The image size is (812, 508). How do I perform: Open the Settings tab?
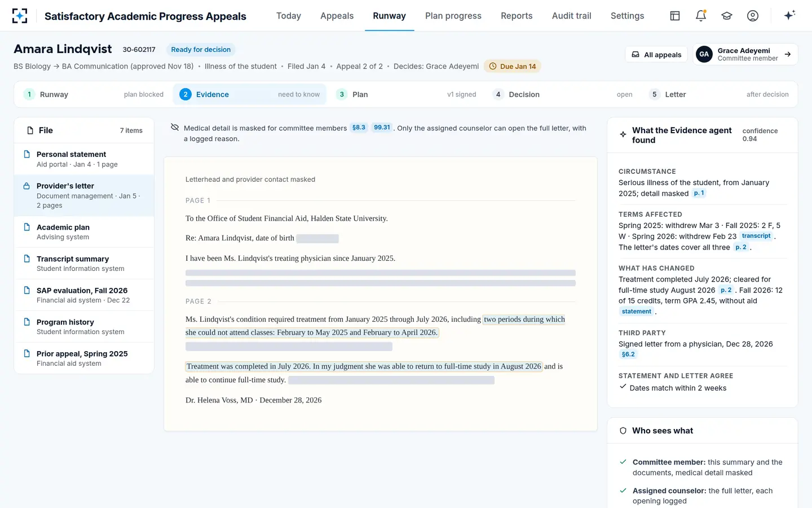tap(628, 16)
